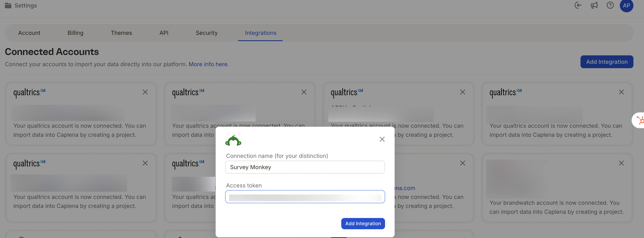This screenshot has height=238, width=644.
Task: Click the 'Access token' label
Action: tap(244, 185)
